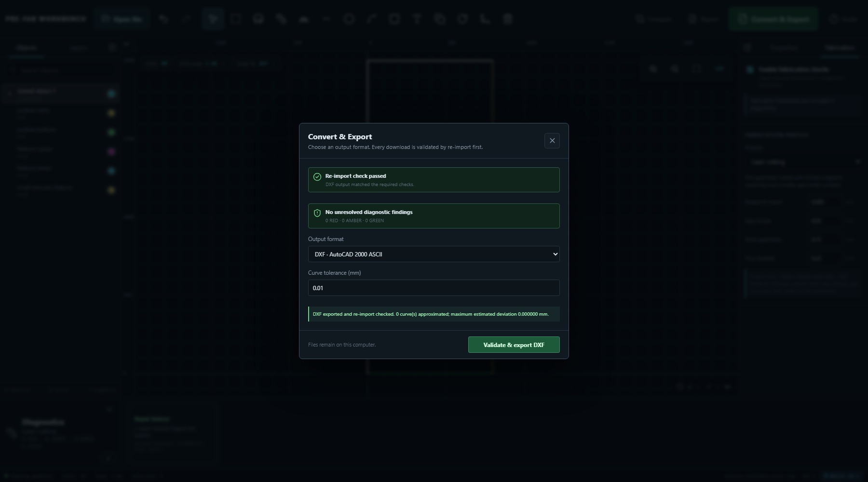Click the Open file button in the background toolbar
This screenshot has height=482, width=868.
(122, 19)
